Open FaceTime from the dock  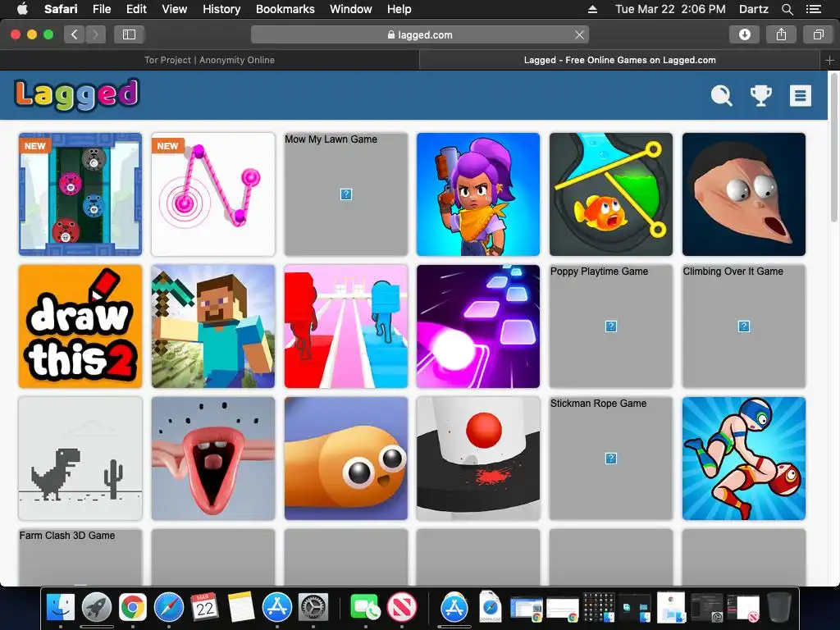(x=365, y=608)
